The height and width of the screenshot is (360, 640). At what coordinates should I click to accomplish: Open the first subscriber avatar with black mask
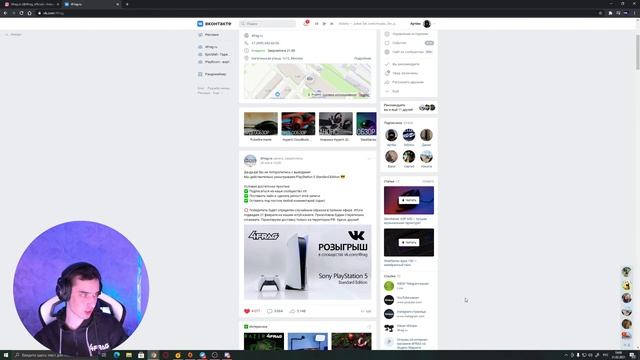(391, 135)
